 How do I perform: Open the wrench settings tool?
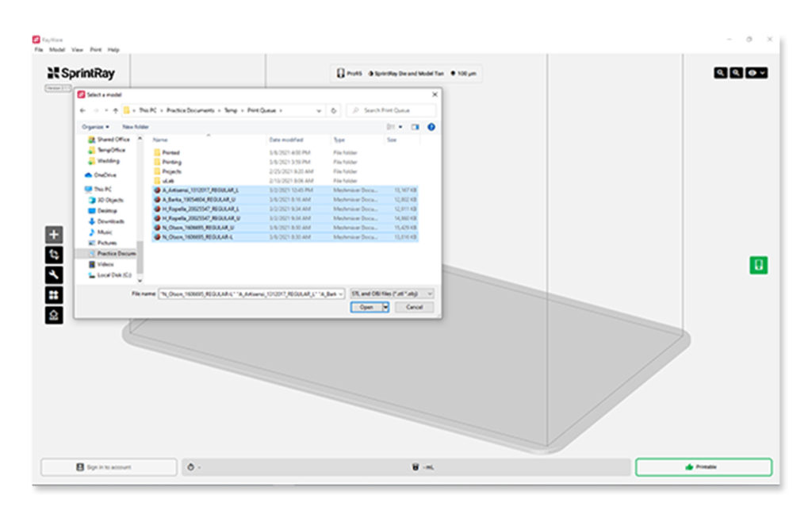pos(54,274)
